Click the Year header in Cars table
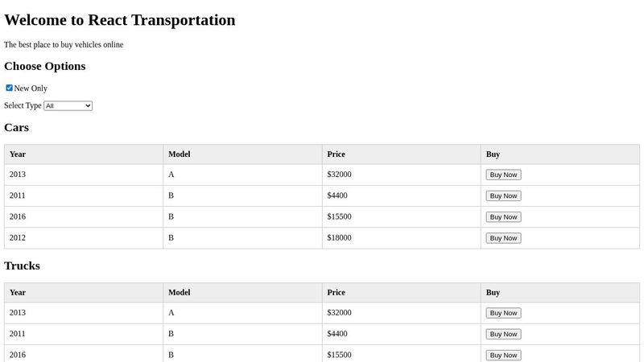The width and height of the screenshot is (644, 362). pos(18,154)
